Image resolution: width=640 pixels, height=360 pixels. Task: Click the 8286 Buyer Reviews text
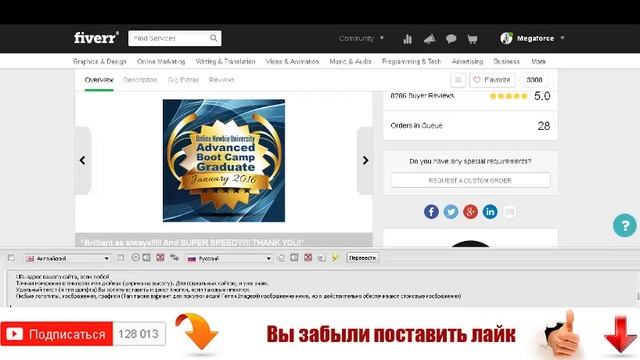click(422, 96)
